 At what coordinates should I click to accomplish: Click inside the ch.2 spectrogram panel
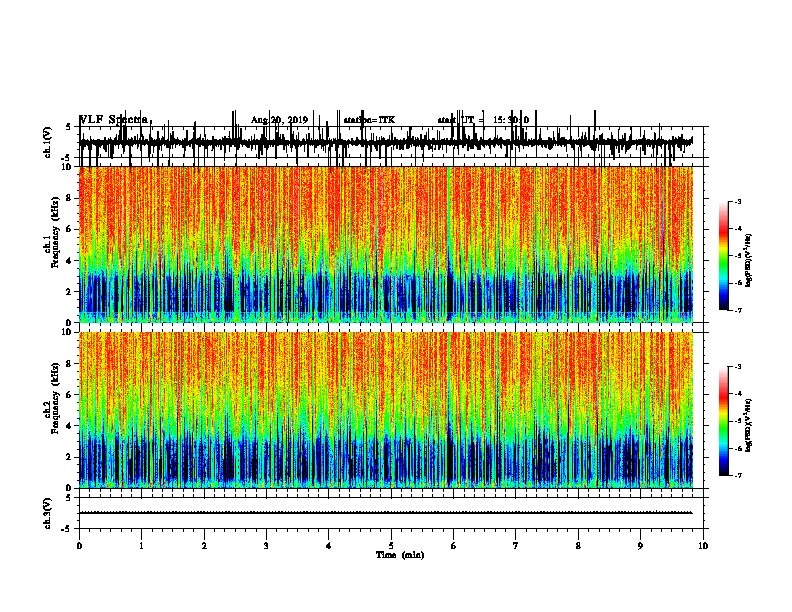pyautogui.click(x=386, y=410)
